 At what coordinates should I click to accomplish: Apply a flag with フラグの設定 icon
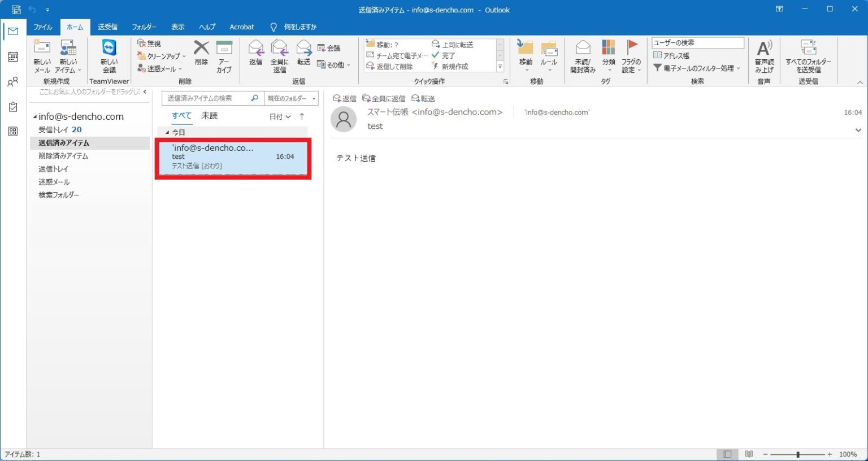(631, 56)
